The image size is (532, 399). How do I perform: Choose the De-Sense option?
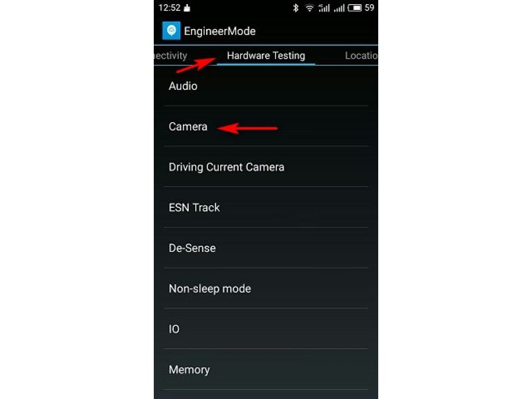pyautogui.click(x=266, y=248)
